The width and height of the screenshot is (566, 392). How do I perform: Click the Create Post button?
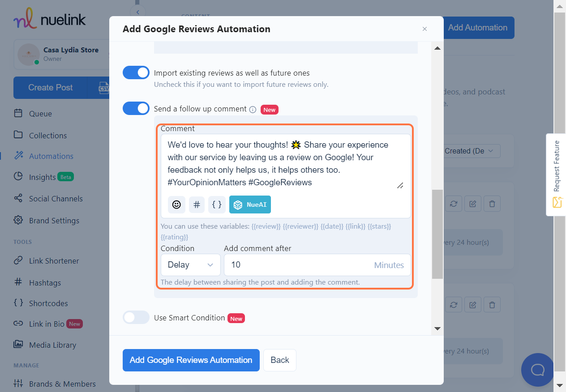(50, 88)
